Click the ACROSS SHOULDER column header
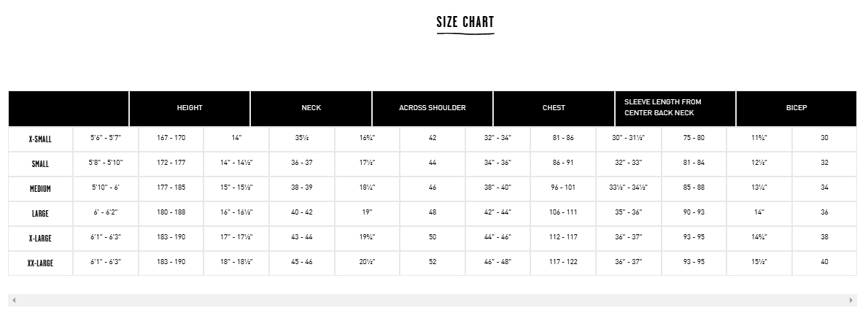Viewport: 868px width, 313px height. pyautogui.click(x=433, y=108)
